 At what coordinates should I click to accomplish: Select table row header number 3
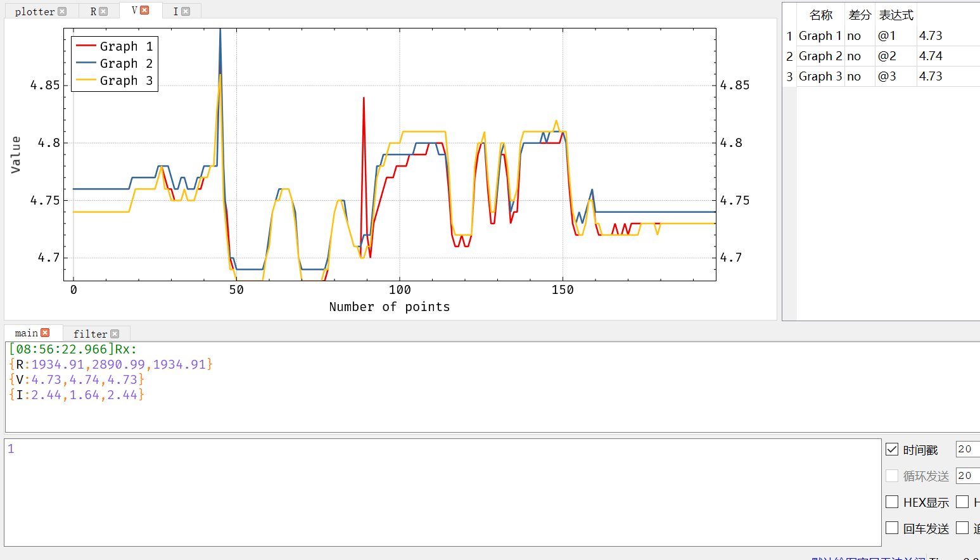(x=789, y=76)
